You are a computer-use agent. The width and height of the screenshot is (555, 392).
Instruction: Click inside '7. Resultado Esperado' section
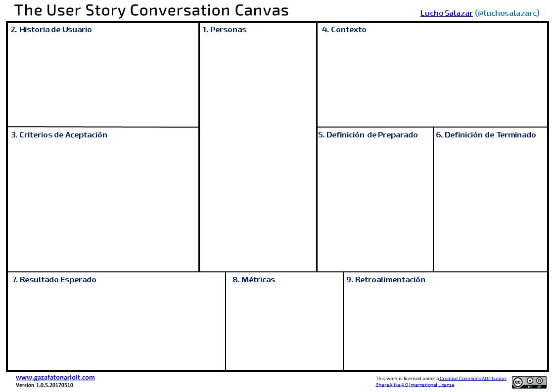116,321
